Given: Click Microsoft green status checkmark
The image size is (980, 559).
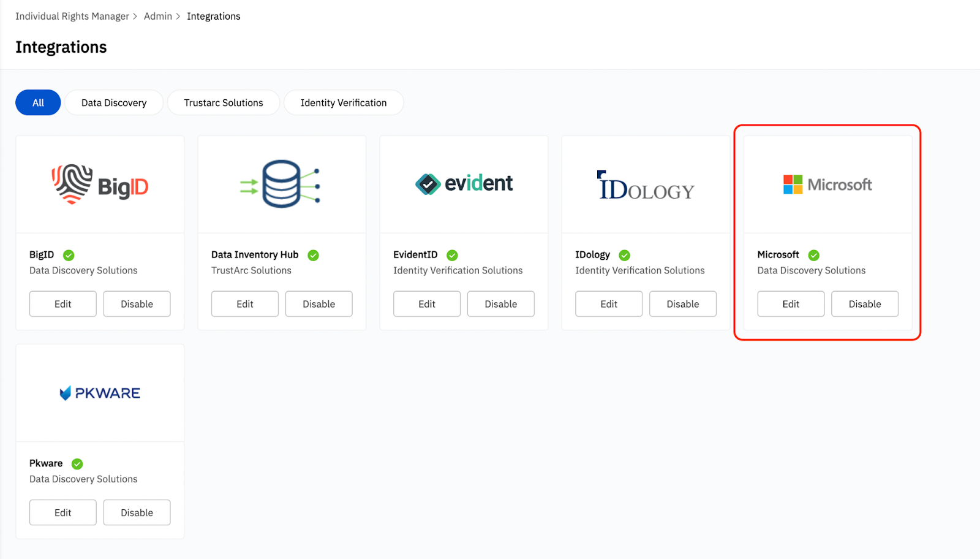Looking at the screenshot, I should 814,255.
